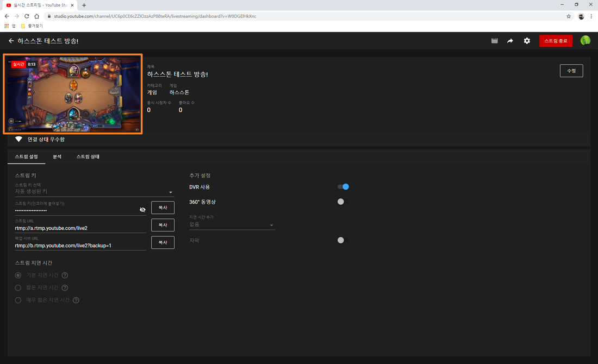Close the YouTube Studio browser tab

coord(72,5)
